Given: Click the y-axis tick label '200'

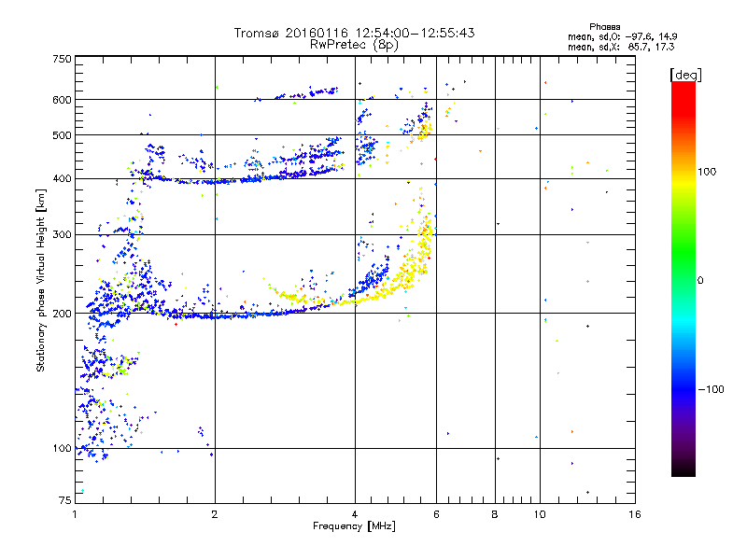Looking at the screenshot, I should coord(62,314).
